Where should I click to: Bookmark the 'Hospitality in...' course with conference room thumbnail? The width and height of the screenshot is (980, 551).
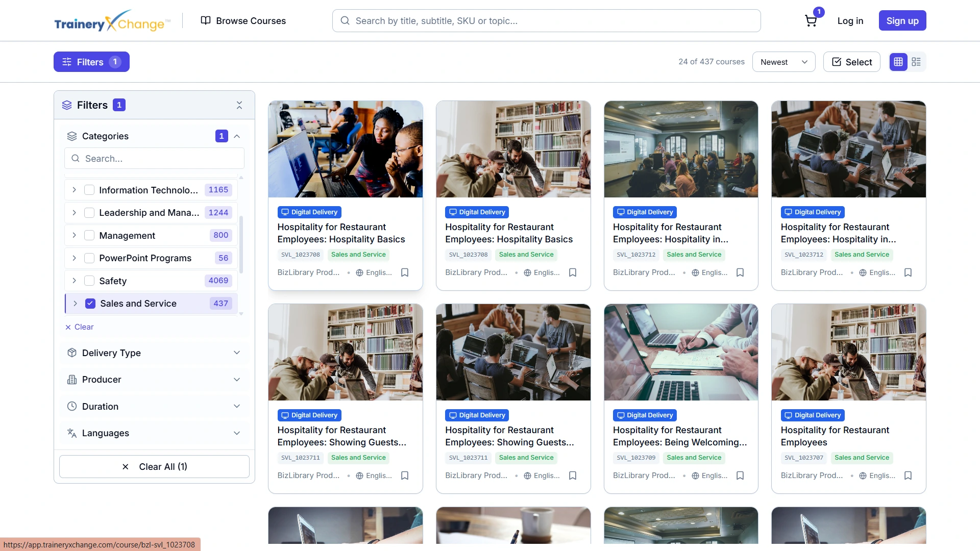click(740, 272)
